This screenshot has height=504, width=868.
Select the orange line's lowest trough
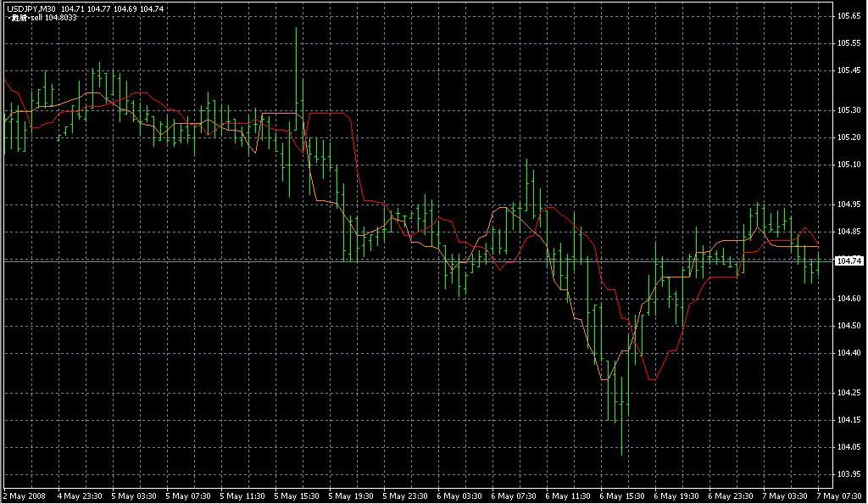point(604,379)
